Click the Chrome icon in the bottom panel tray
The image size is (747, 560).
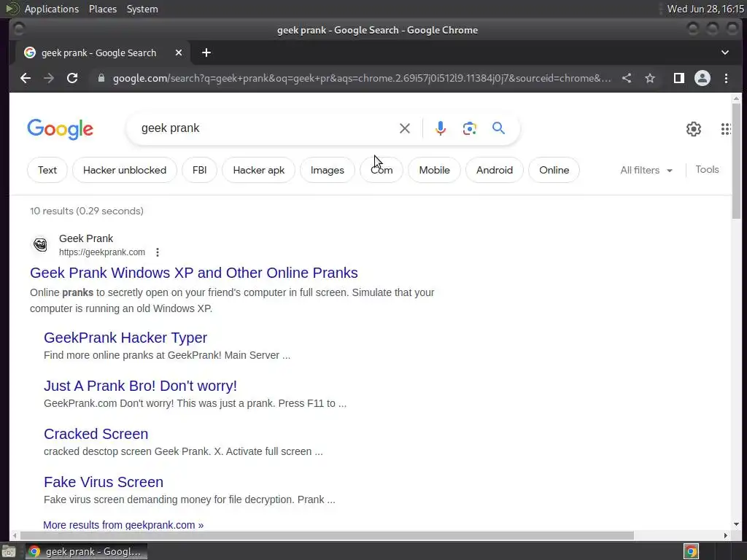tap(692, 551)
